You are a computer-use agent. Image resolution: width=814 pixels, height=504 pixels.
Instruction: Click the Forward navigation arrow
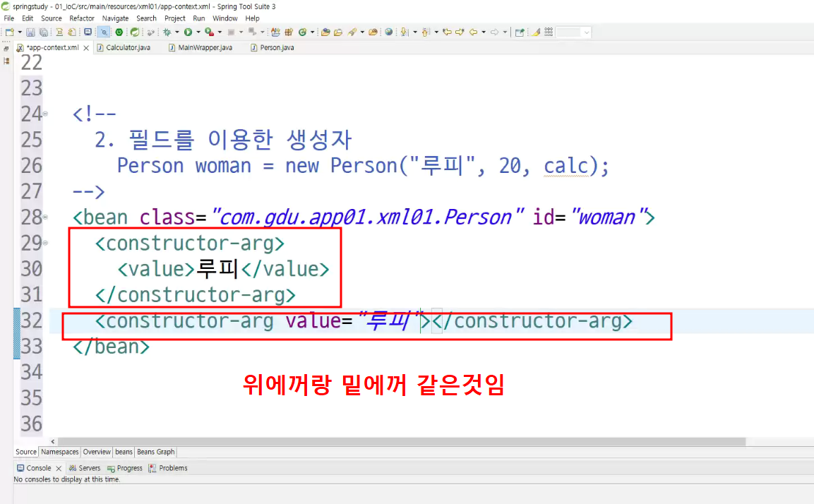click(495, 32)
